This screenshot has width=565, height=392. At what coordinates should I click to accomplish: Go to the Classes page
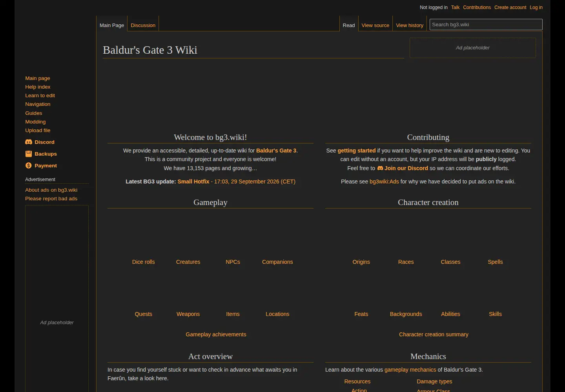[x=450, y=262]
